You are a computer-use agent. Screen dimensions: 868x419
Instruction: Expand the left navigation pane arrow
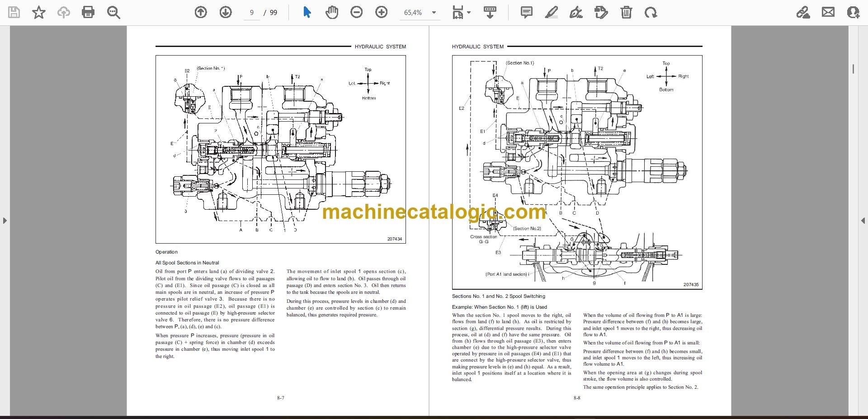pos(5,221)
